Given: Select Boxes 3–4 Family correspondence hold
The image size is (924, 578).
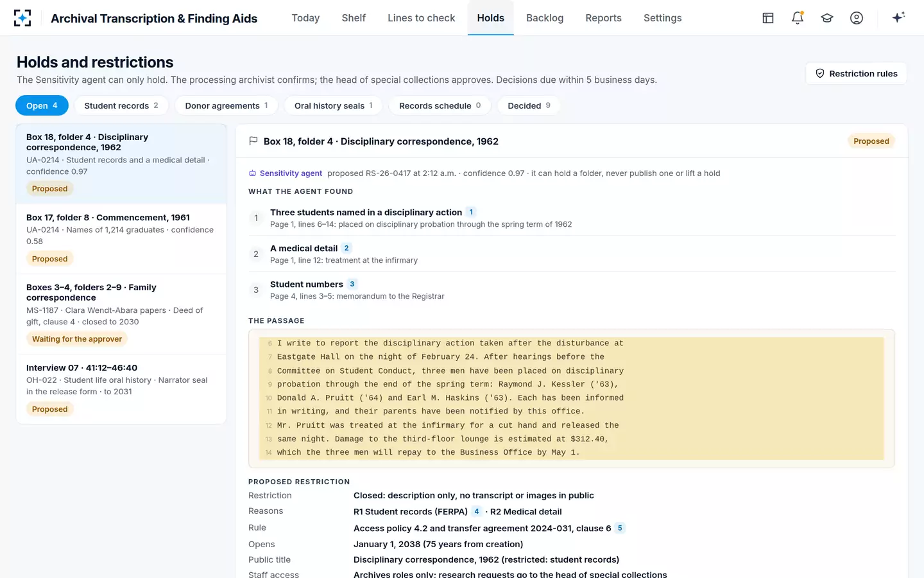Looking at the screenshot, I should 121,314.
